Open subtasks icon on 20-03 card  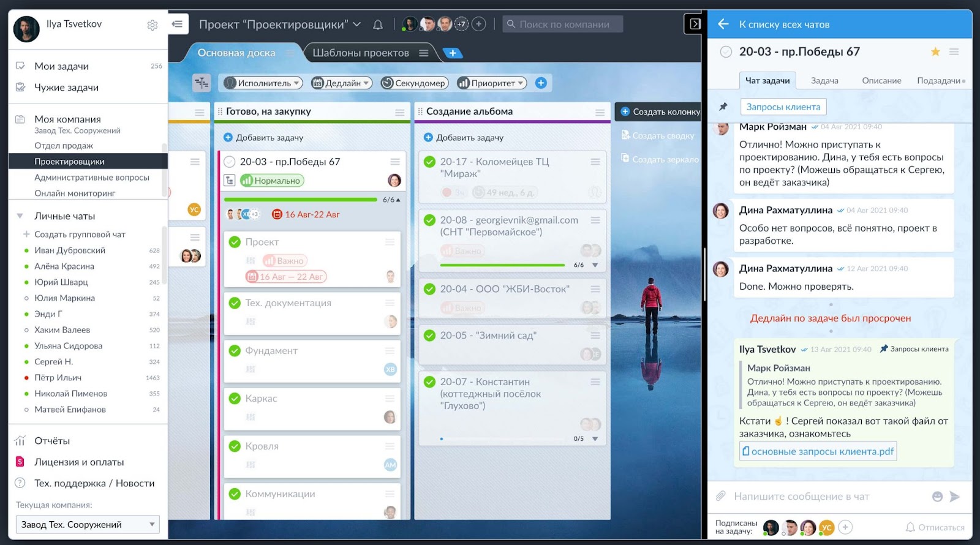coord(230,181)
